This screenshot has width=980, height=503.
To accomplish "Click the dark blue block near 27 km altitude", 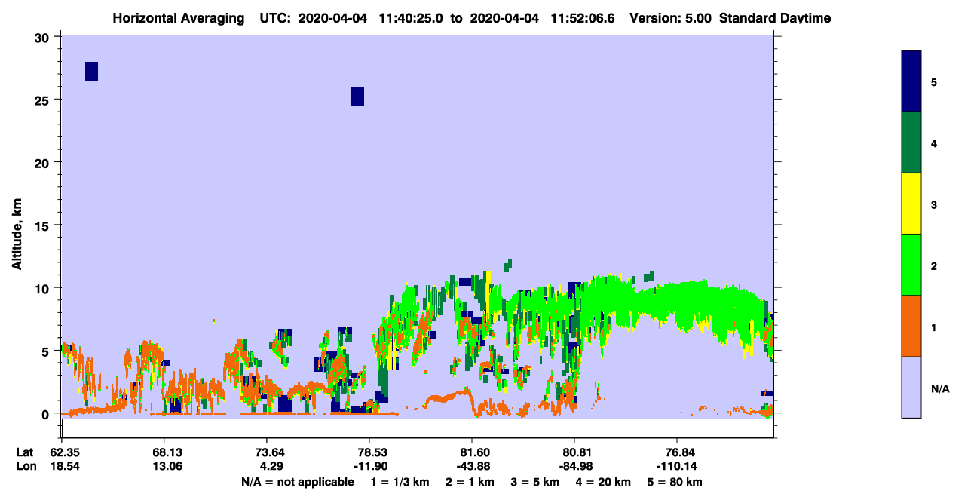I will click(91, 71).
